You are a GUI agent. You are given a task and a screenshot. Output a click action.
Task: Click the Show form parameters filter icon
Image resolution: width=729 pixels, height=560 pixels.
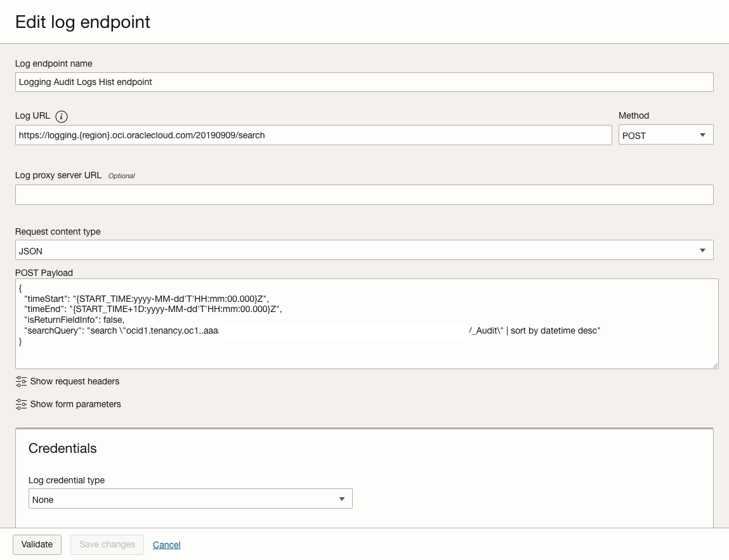point(21,404)
